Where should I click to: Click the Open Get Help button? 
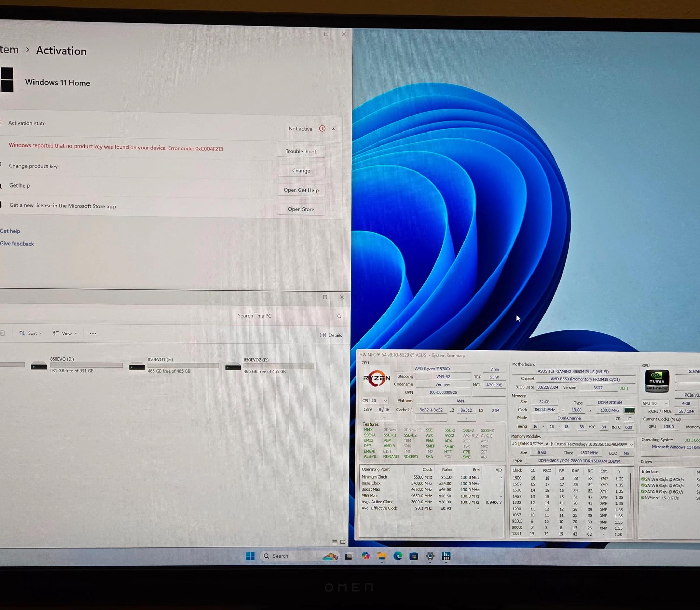pyautogui.click(x=301, y=190)
